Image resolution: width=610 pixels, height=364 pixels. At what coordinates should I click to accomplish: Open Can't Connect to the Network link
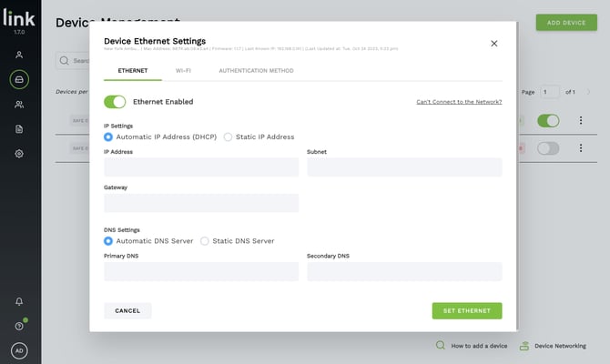pos(459,102)
